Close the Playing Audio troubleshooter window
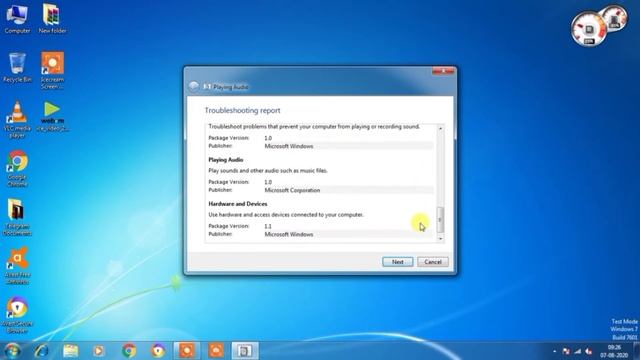The width and height of the screenshot is (640, 360). coord(443,71)
